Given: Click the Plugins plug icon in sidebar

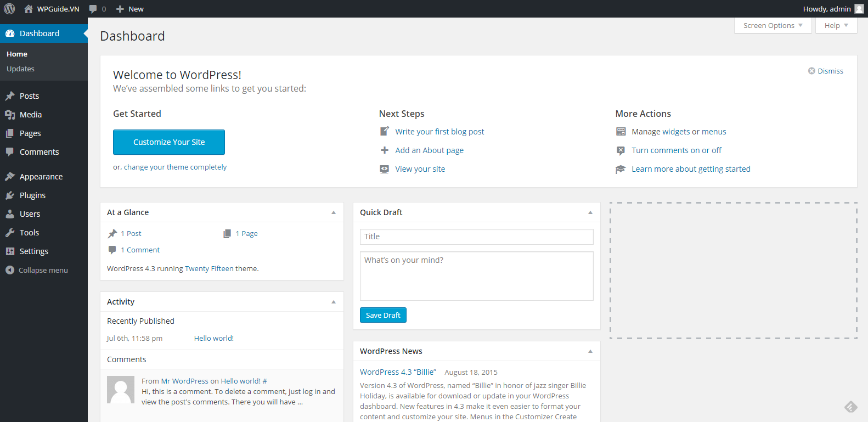Looking at the screenshot, I should click(x=10, y=195).
